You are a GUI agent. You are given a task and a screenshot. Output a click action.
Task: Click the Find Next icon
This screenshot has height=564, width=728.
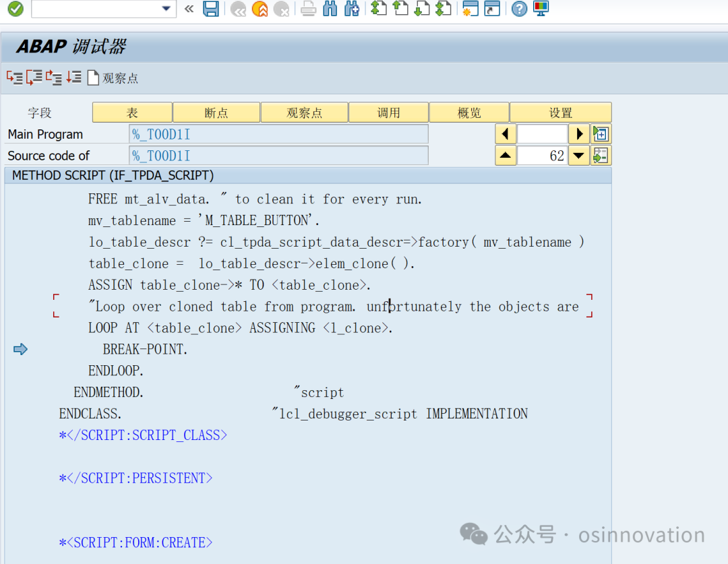pos(351,9)
